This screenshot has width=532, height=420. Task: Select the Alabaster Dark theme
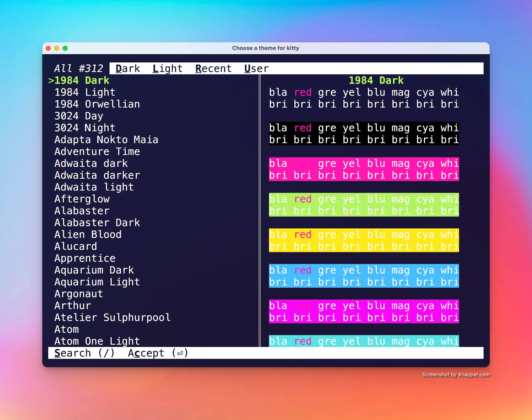97,222
